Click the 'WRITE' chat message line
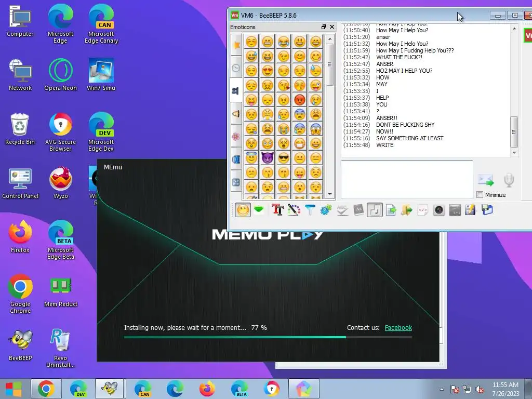This screenshot has height=399, width=532. pos(385,145)
